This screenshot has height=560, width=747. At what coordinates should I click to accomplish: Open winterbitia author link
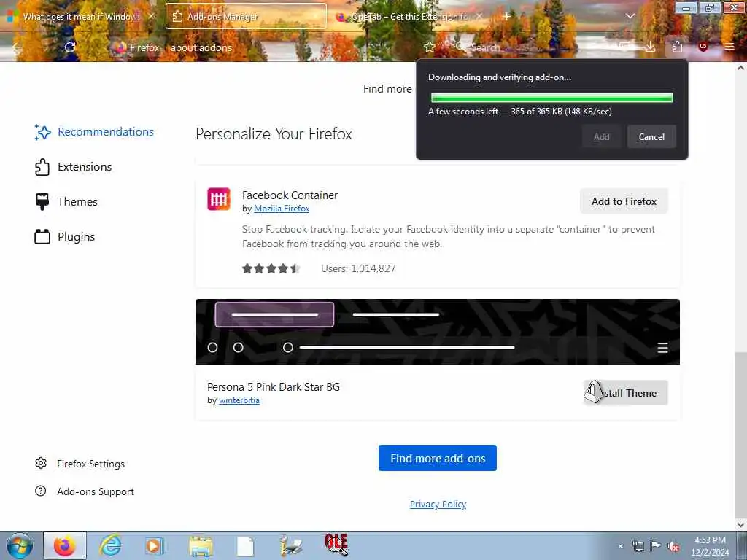[239, 400]
